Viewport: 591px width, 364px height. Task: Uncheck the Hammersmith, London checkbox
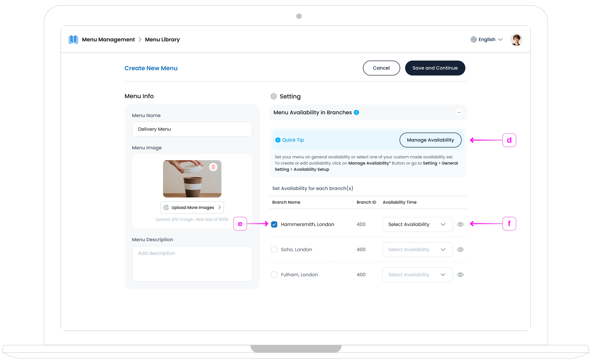[x=274, y=224]
